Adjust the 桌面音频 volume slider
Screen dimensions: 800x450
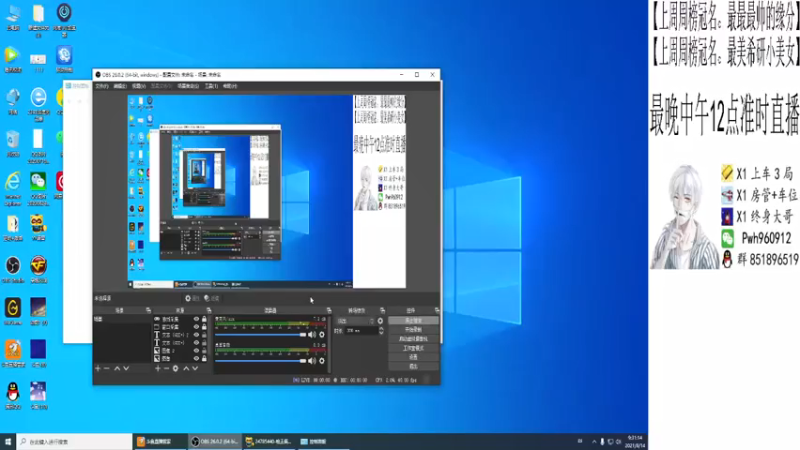(260, 361)
